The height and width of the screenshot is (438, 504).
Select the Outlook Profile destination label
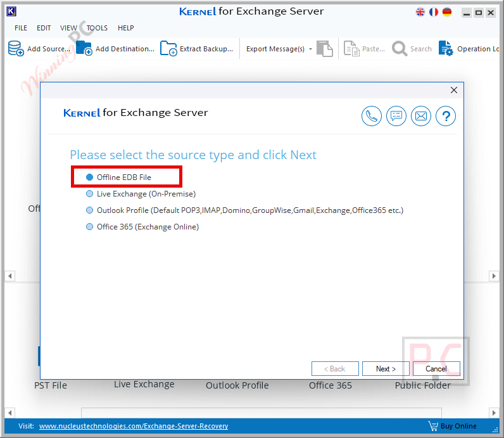(x=237, y=385)
